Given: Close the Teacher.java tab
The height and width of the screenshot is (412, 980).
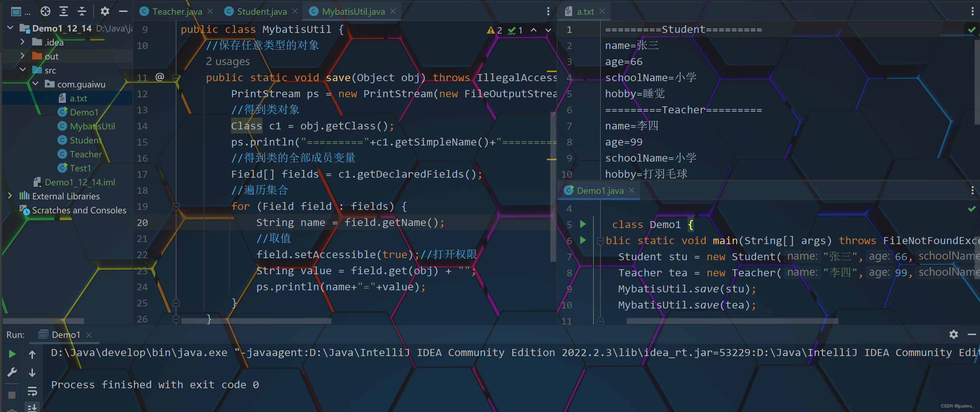Looking at the screenshot, I should click(210, 12).
